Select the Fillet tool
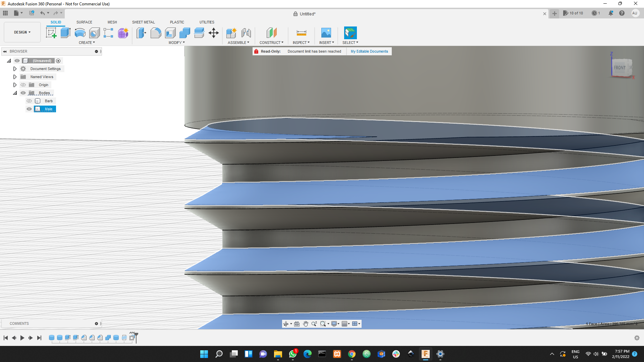This screenshot has height=362, width=644. (156, 33)
